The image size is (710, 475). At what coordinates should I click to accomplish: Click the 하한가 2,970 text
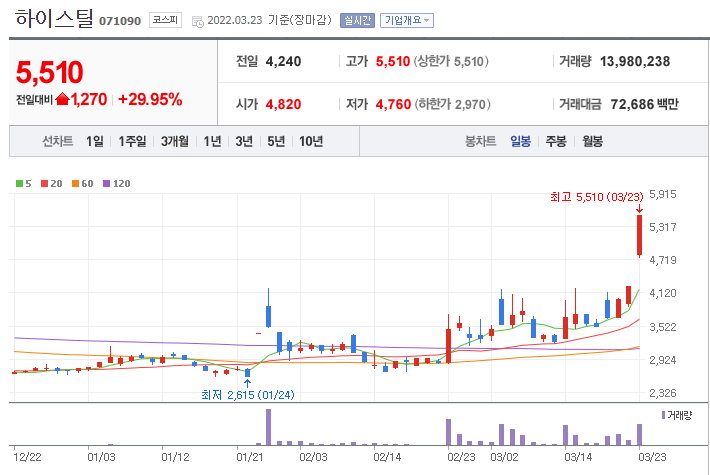tap(452, 104)
